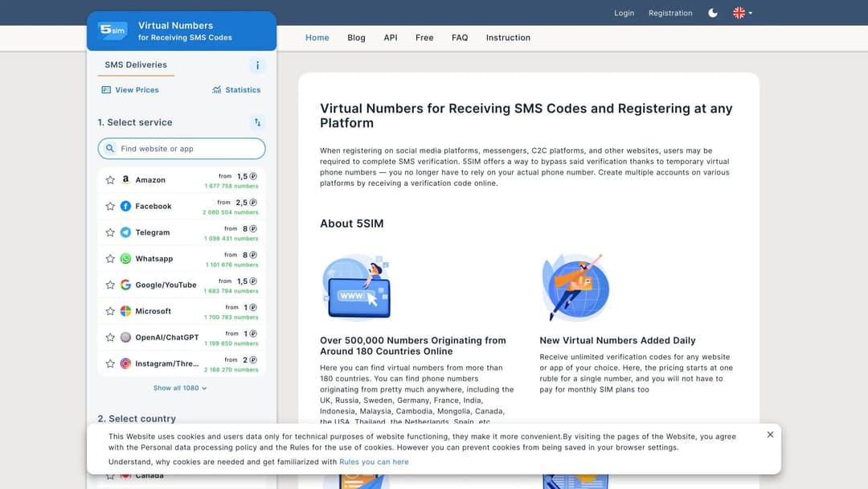868x489 pixels.
Task: Expand Show all 1080 services list
Action: 180,388
